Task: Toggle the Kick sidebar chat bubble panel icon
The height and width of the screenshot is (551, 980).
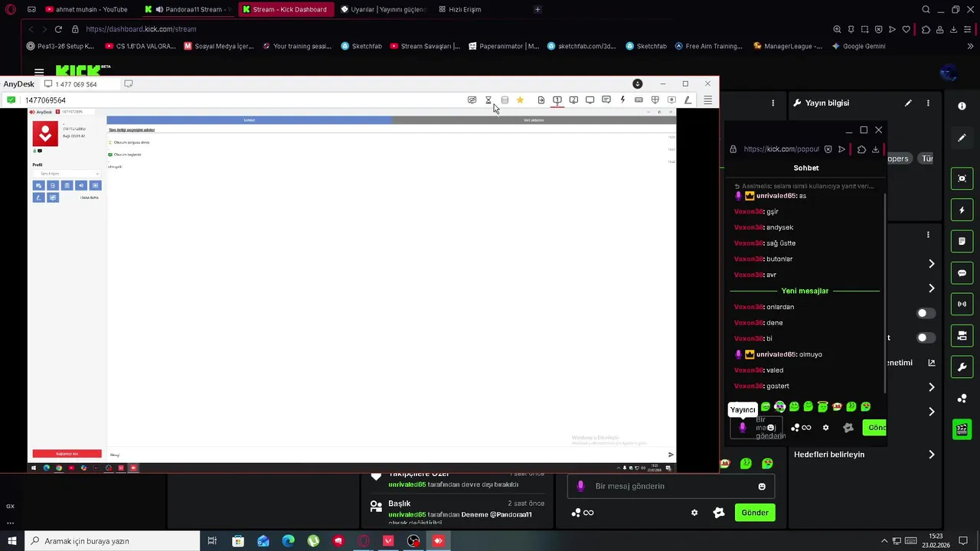Action: [x=962, y=273]
